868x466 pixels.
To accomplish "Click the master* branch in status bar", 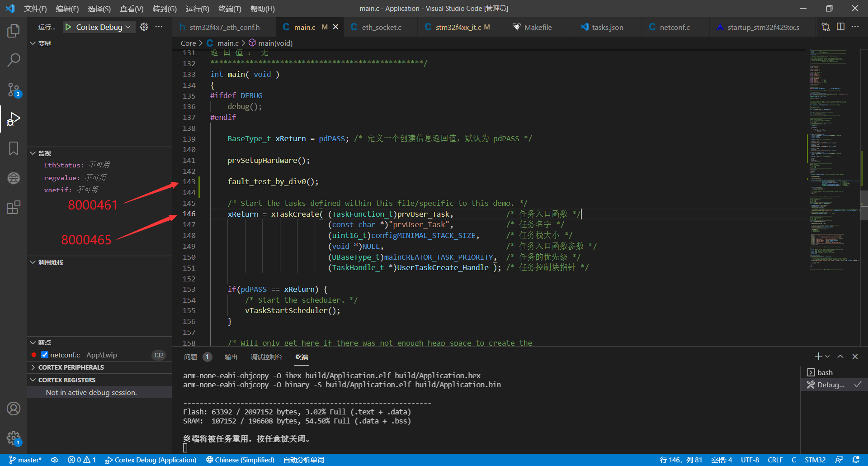I will tap(25, 460).
